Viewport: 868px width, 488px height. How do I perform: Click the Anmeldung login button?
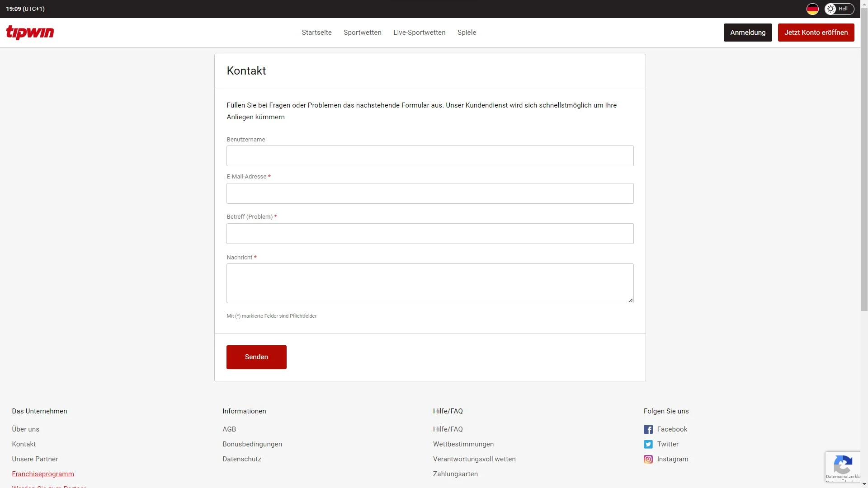748,32
